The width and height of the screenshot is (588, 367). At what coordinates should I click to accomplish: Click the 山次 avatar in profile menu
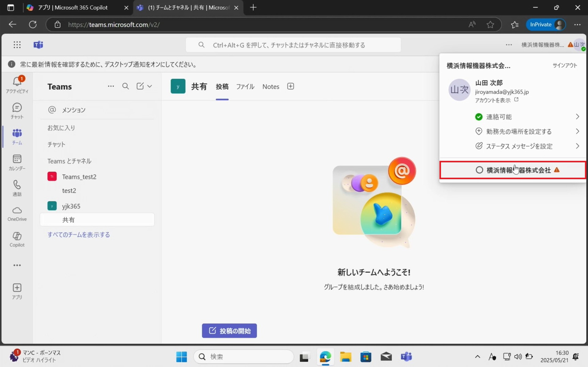point(459,90)
